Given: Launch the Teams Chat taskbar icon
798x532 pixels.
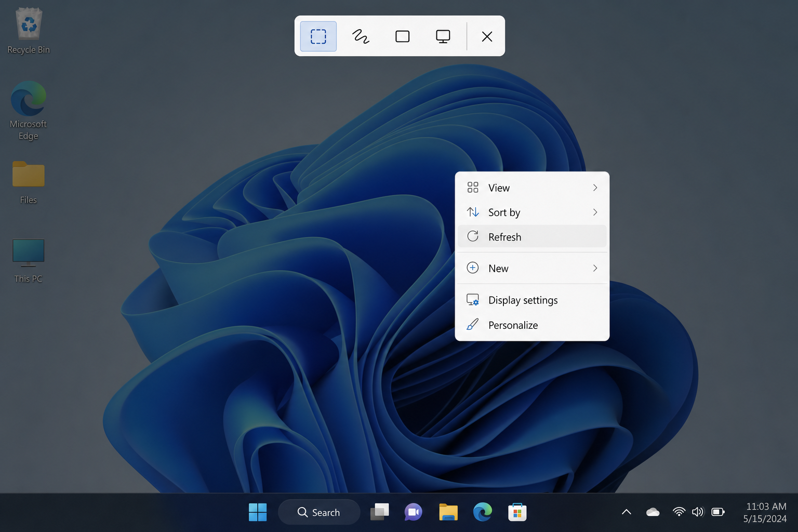Looking at the screenshot, I should (414, 512).
